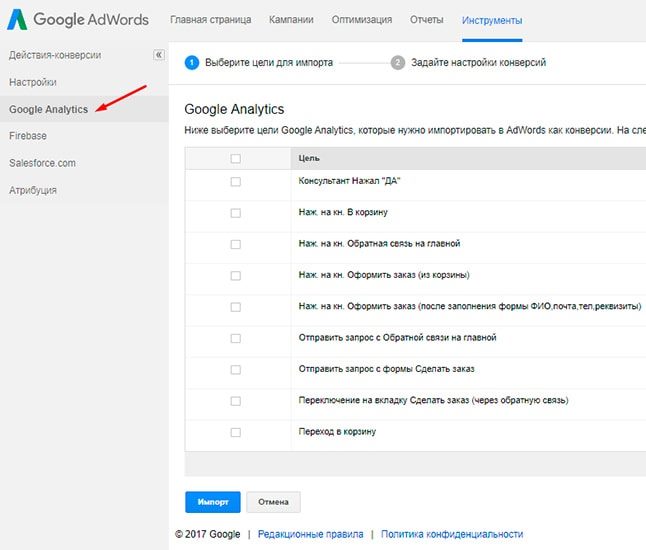Click the Google AdWords logo
The height and width of the screenshot is (550, 646).
tap(78, 19)
